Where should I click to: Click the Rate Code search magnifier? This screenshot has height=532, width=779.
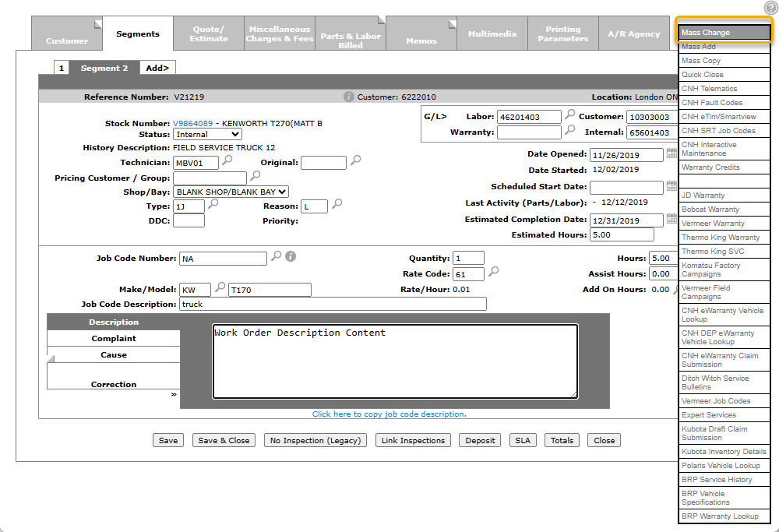coord(493,272)
